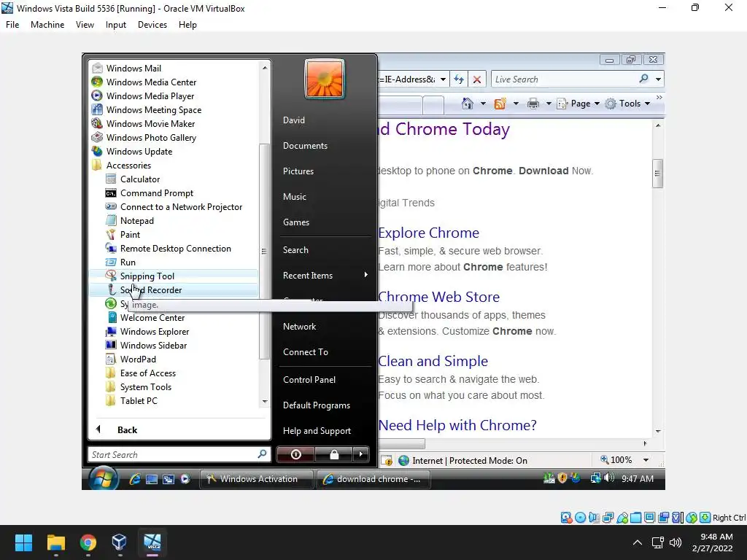Click the IE stop button
747x560 pixels.
pyautogui.click(x=477, y=79)
